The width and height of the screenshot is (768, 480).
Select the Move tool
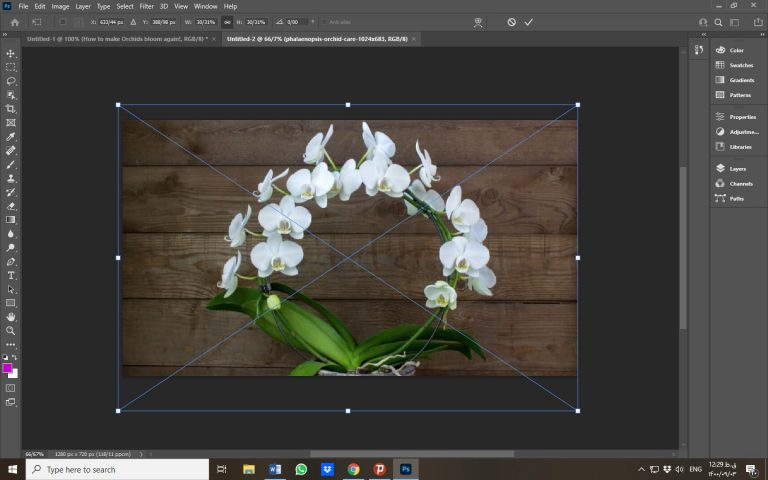11,53
